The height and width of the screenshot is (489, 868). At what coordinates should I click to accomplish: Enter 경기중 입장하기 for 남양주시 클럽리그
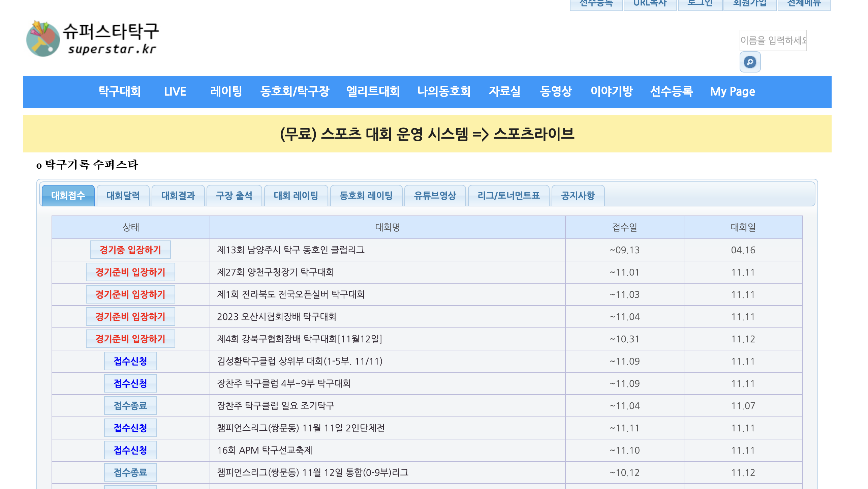(x=130, y=250)
